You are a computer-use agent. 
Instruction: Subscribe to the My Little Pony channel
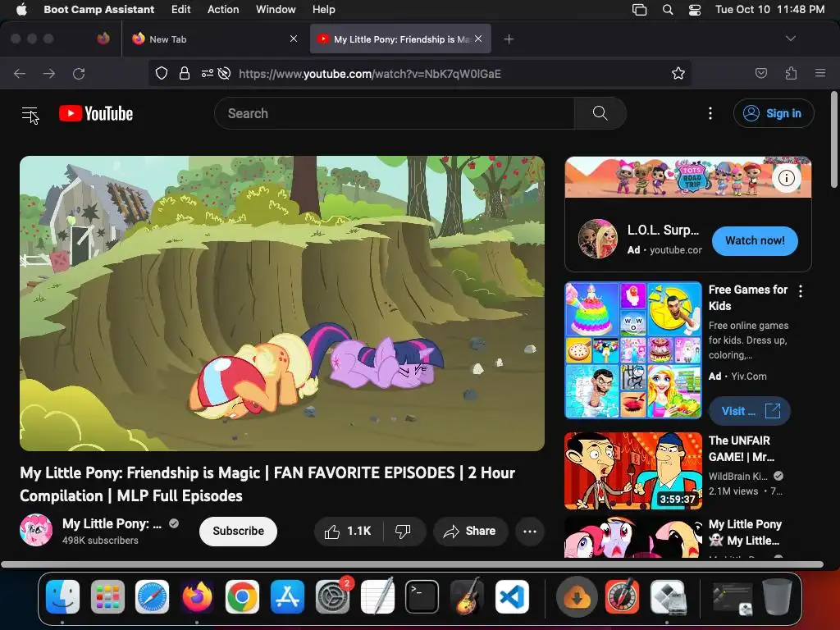point(238,531)
